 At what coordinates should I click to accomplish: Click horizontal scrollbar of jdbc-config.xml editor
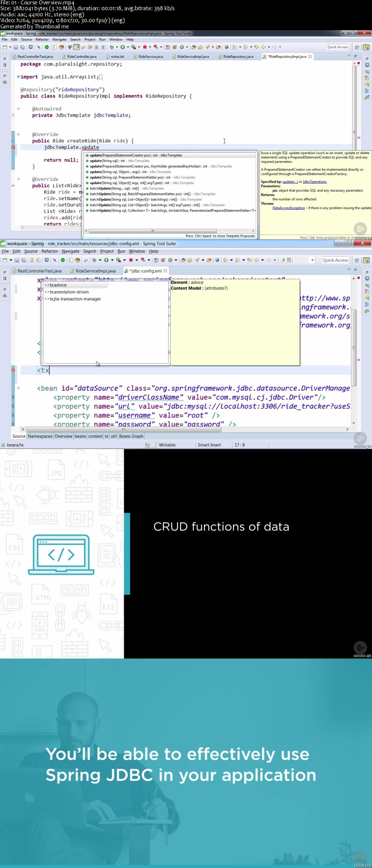[124, 429]
